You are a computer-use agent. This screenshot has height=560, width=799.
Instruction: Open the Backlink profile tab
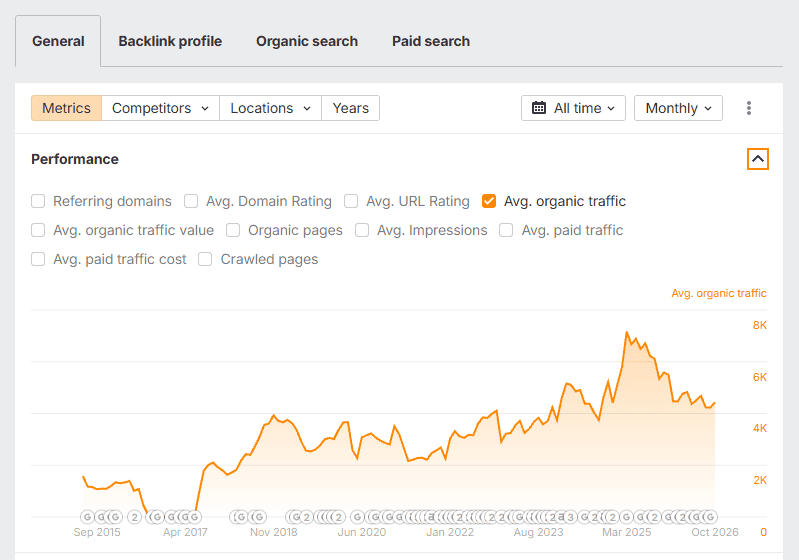click(x=170, y=41)
